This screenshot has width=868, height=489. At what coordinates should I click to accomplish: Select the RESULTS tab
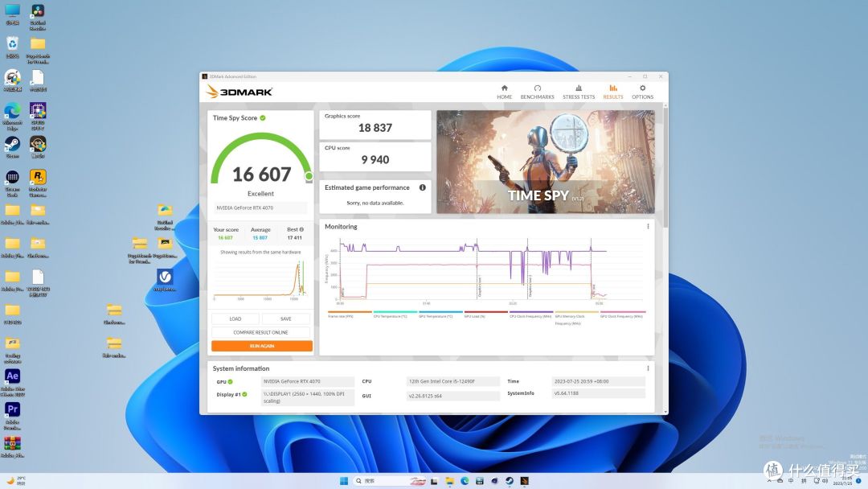coord(612,92)
